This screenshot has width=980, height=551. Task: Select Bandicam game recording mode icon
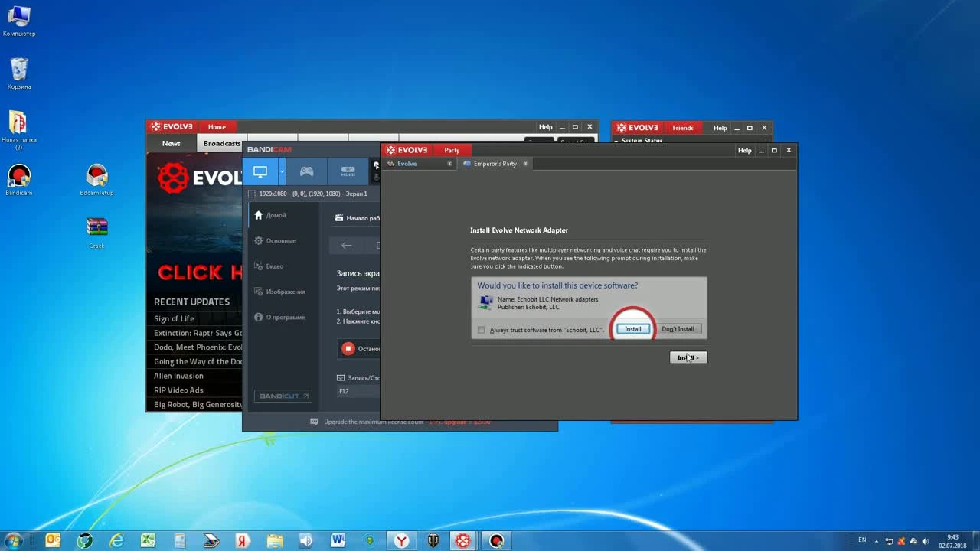tap(306, 172)
